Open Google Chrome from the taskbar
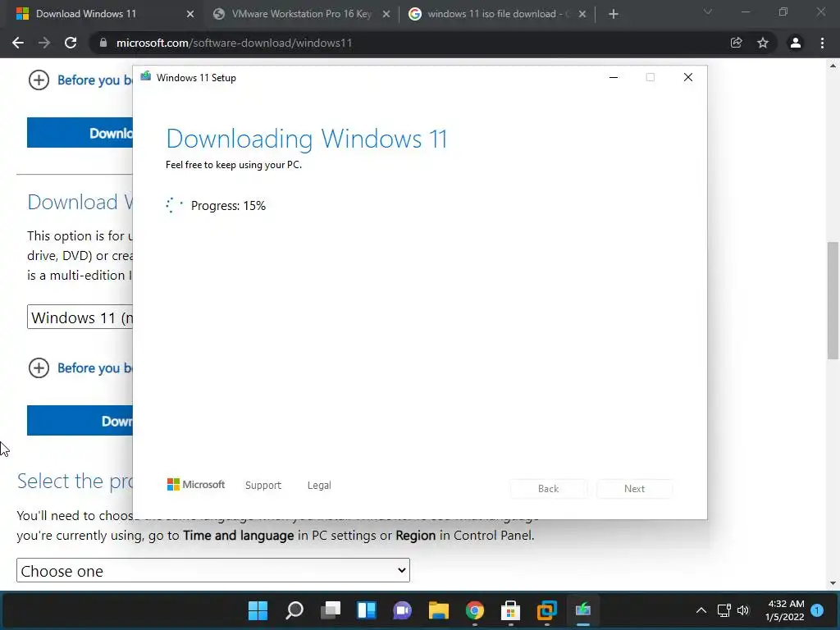Image resolution: width=840 pixels, height=630 pixels. (475, 610)
